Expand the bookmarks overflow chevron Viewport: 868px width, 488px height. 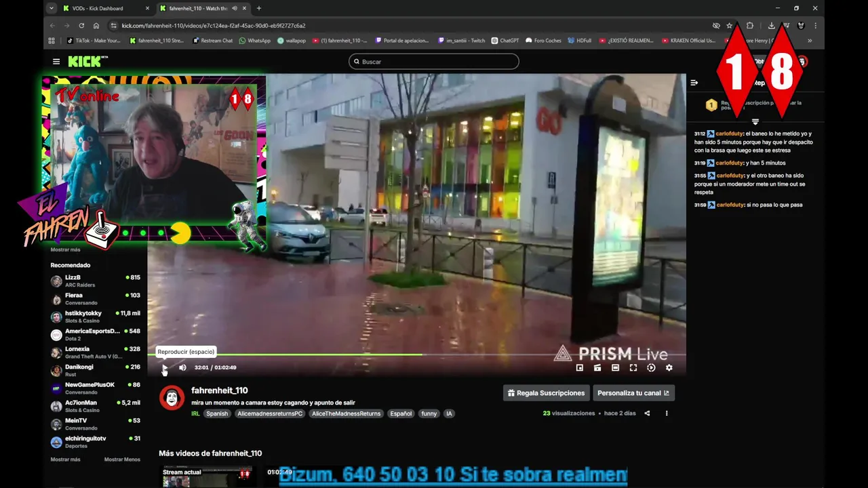tap(810, 41)
